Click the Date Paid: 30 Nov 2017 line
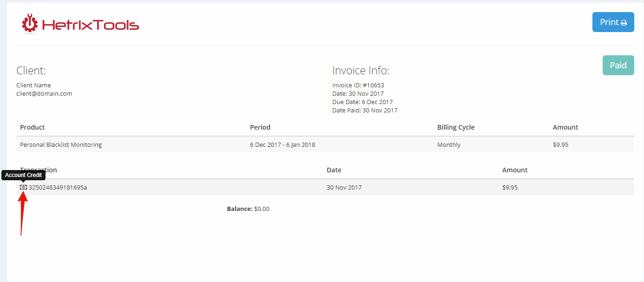 point(365,110)
